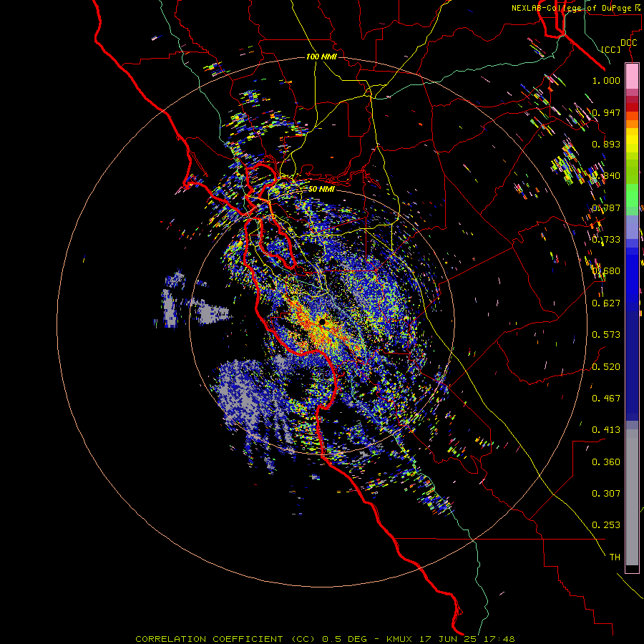Click the TH threshold label
This screenshot has height=644, width=644.
click(x=615, y=557)
